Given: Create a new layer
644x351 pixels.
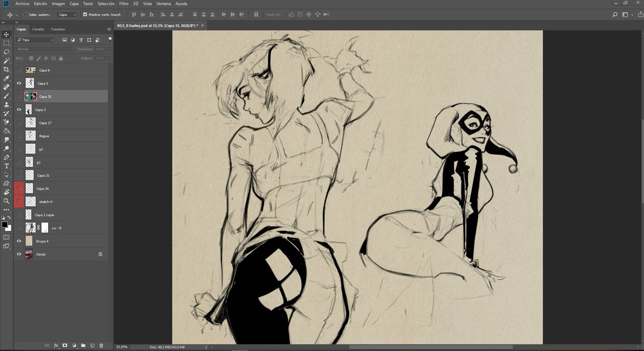Looking at the screenshot, I should [x=92, y=345].
